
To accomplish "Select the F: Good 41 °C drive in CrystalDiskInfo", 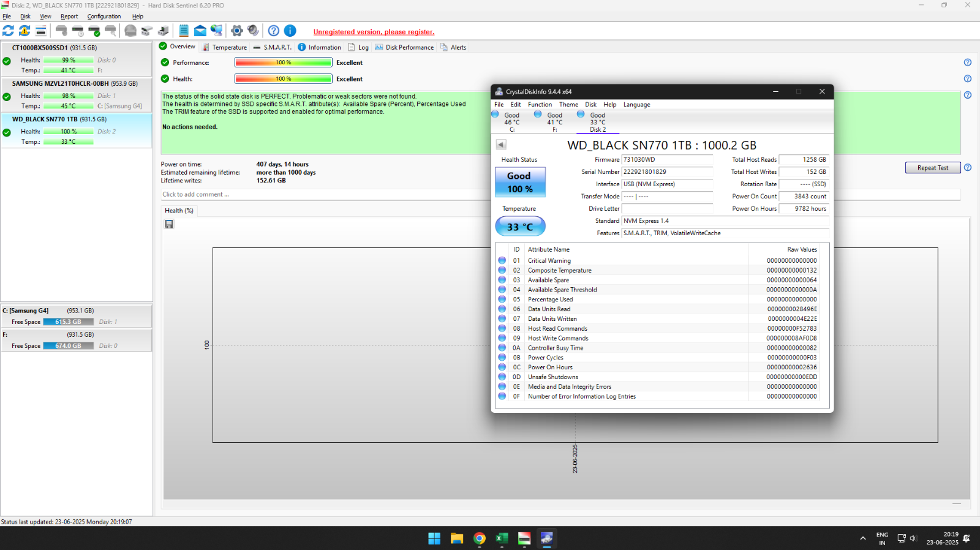I will [555, 122].
